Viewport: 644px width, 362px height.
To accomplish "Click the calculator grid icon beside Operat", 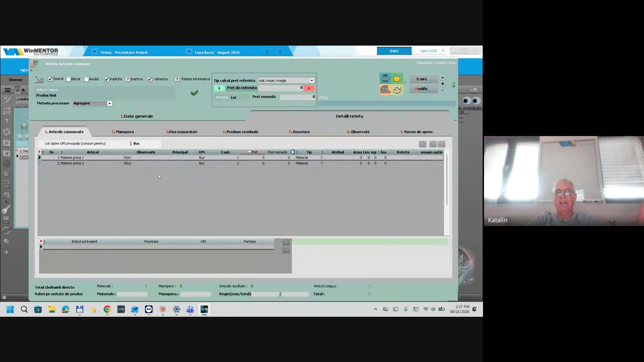I will point(40,79).
